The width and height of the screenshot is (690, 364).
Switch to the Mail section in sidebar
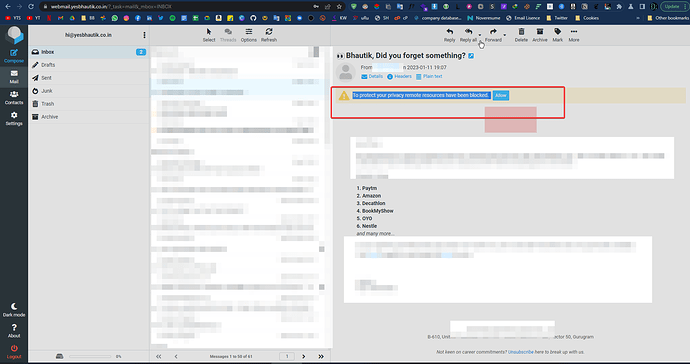pyautogui.click(x=14, y=77)
